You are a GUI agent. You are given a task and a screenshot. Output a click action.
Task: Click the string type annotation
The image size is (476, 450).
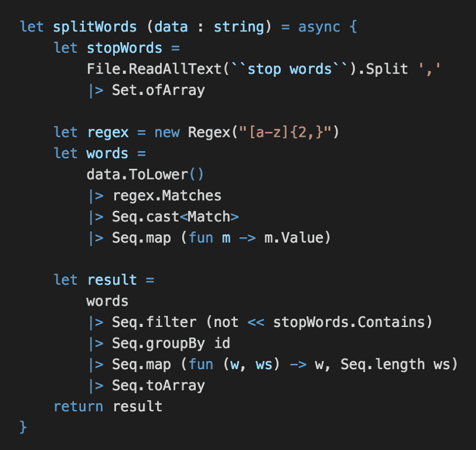(x=239, y=27)
